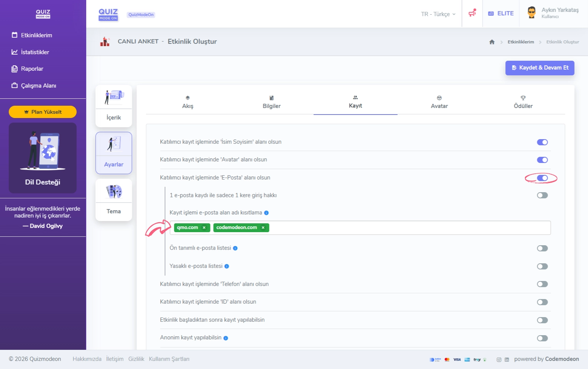This screenshot has width=588, height=369.
Task: Open Etkinliklerim in the sidebar
Action: pyautogui.click(x=32, y=35)
